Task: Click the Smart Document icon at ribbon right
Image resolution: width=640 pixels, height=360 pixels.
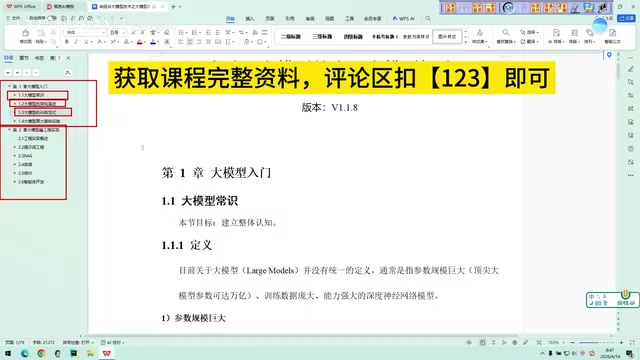Action: coord(612,33)
